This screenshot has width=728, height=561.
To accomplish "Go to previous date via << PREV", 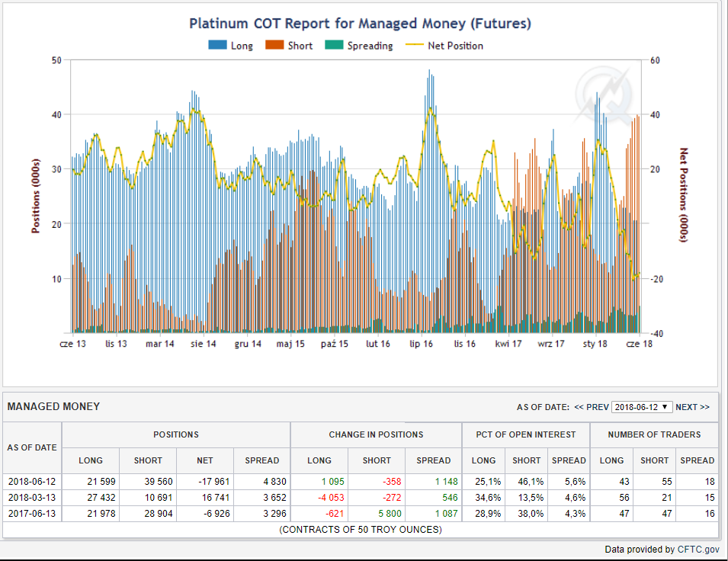I will 591,407.
